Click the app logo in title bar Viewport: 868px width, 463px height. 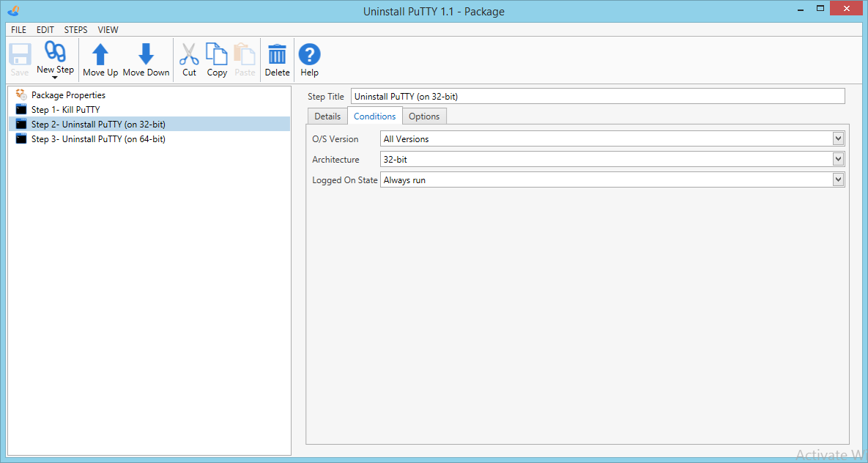pos(14,10)
